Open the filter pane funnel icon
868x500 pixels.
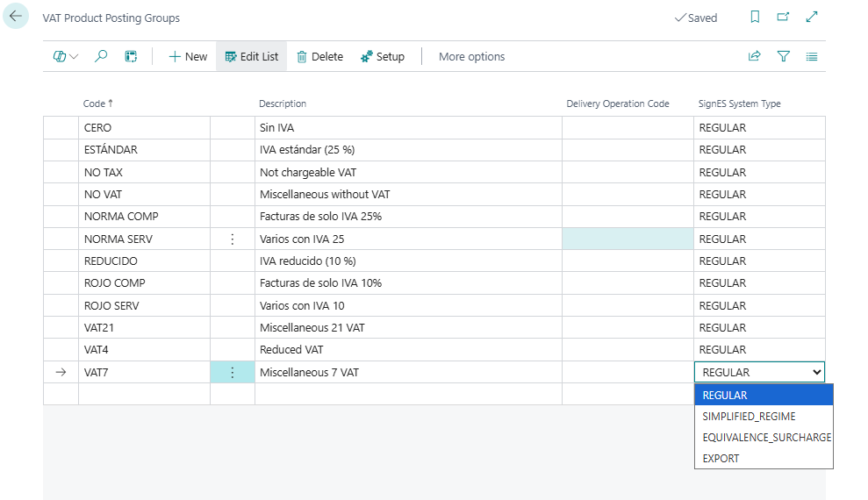tap(783, 56)
